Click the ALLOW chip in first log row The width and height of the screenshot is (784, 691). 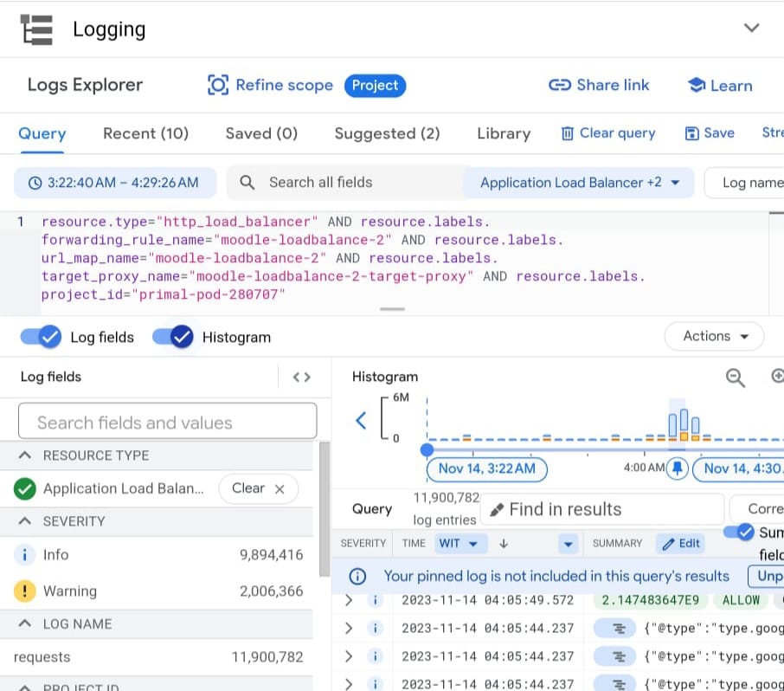point(740,600)
